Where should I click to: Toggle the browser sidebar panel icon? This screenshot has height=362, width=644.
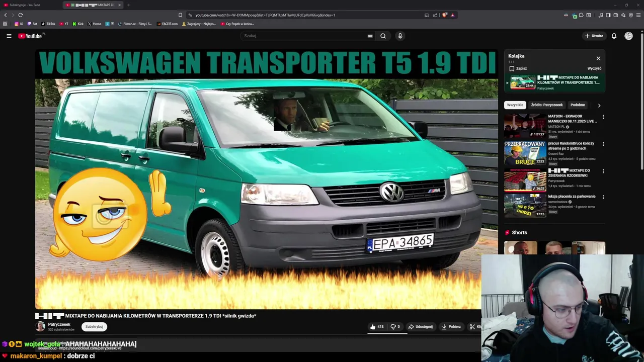(608, 15)
